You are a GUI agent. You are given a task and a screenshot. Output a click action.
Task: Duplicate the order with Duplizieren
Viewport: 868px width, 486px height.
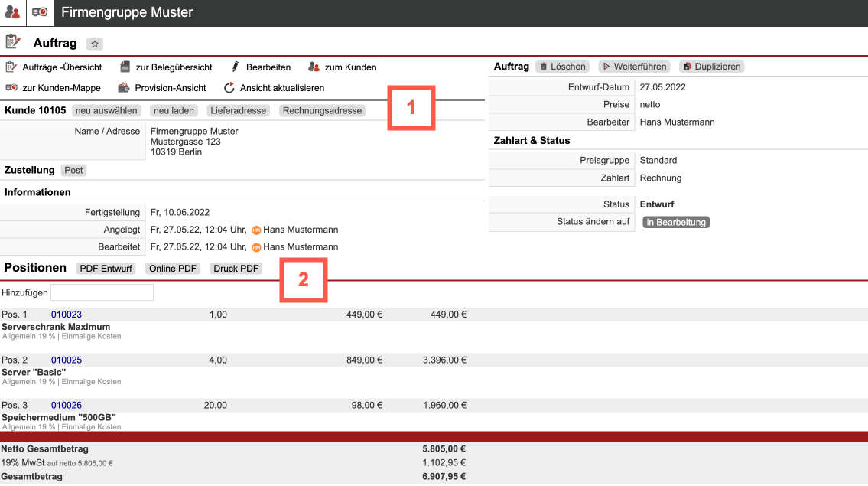tap(711, 67)
